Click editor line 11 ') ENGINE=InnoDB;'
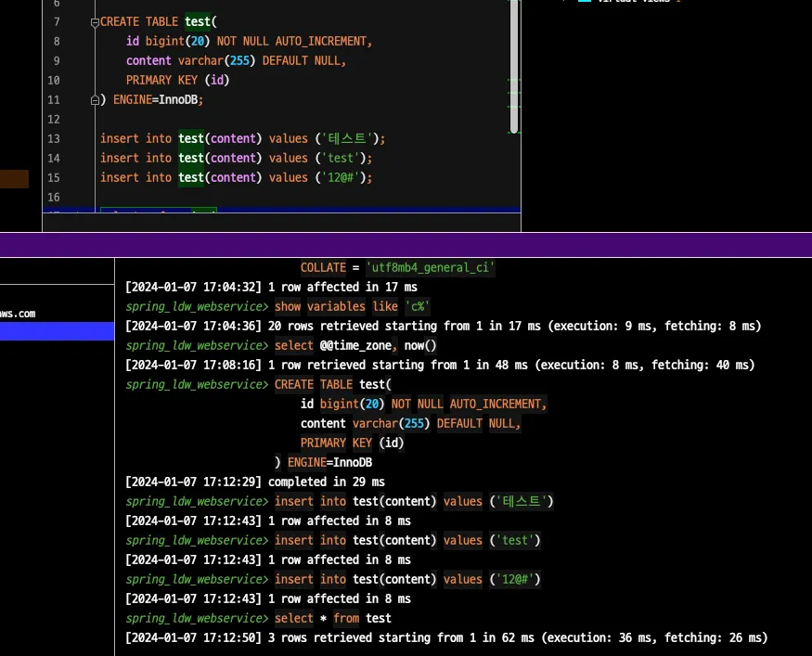The image size is (812, 656). (x=152, y=99)
